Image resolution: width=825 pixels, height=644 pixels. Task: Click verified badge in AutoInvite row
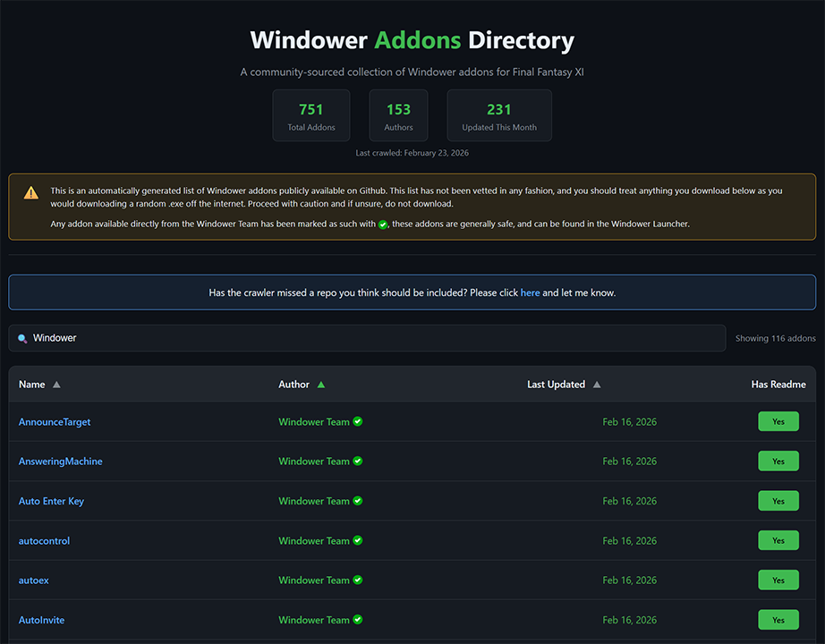pos(358,620)
